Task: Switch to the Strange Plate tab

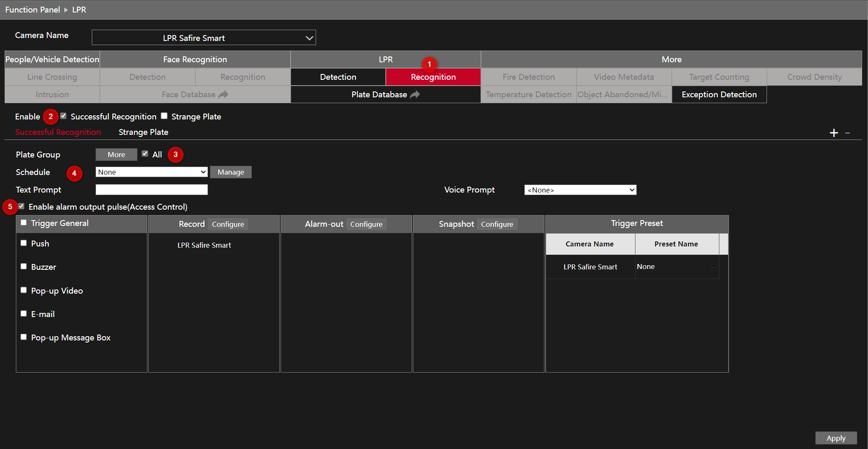Action: point(143,132)
